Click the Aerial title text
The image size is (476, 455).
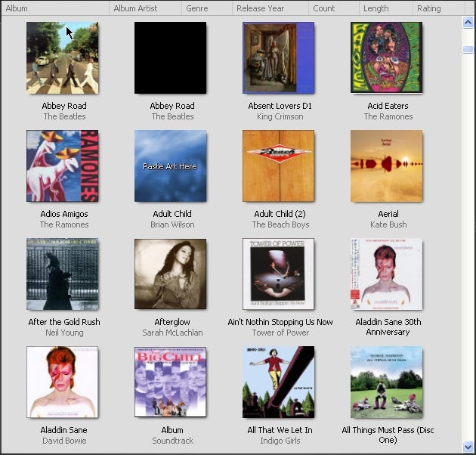[x=388, y=214]
